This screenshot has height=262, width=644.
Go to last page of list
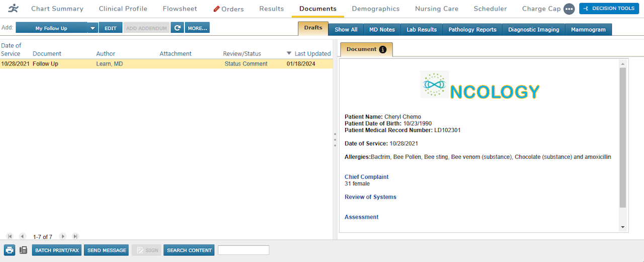(x=75, y=236)
